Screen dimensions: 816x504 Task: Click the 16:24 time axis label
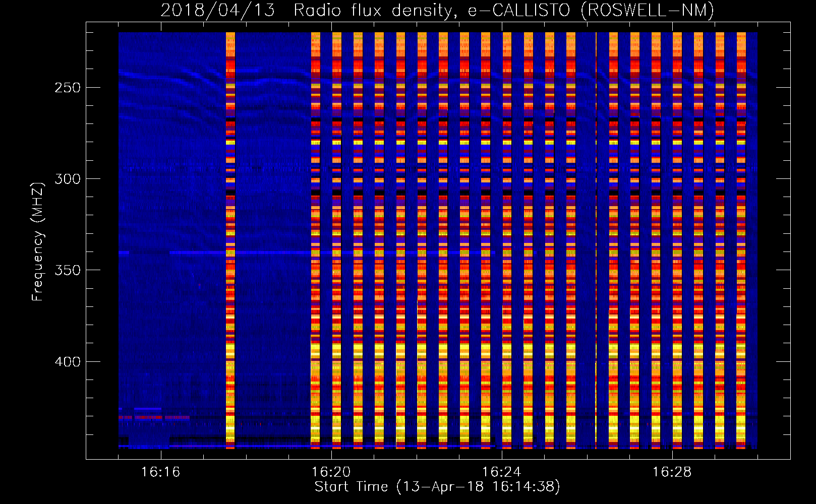501,472
